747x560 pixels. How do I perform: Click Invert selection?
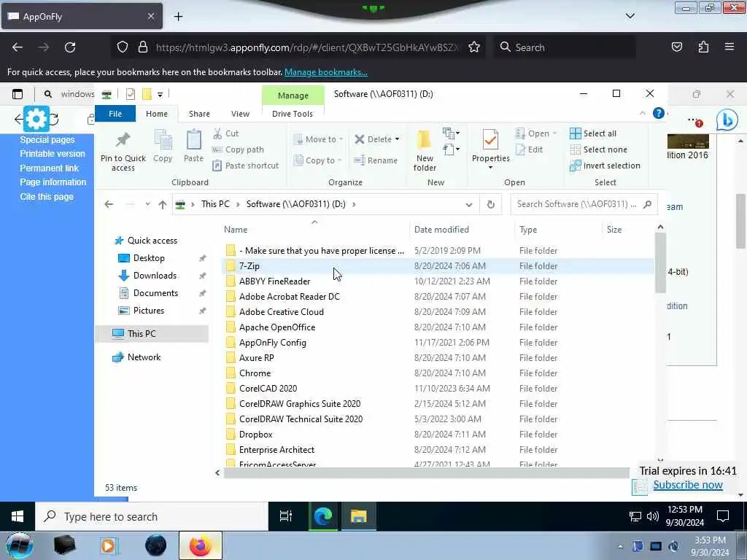click(x=605, y=166)
